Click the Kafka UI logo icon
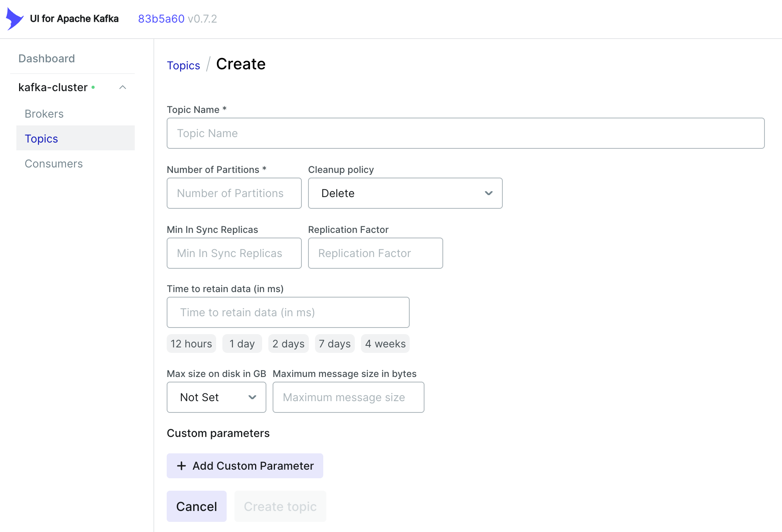This screenshot has width=782, height=532. coord(14,19)
